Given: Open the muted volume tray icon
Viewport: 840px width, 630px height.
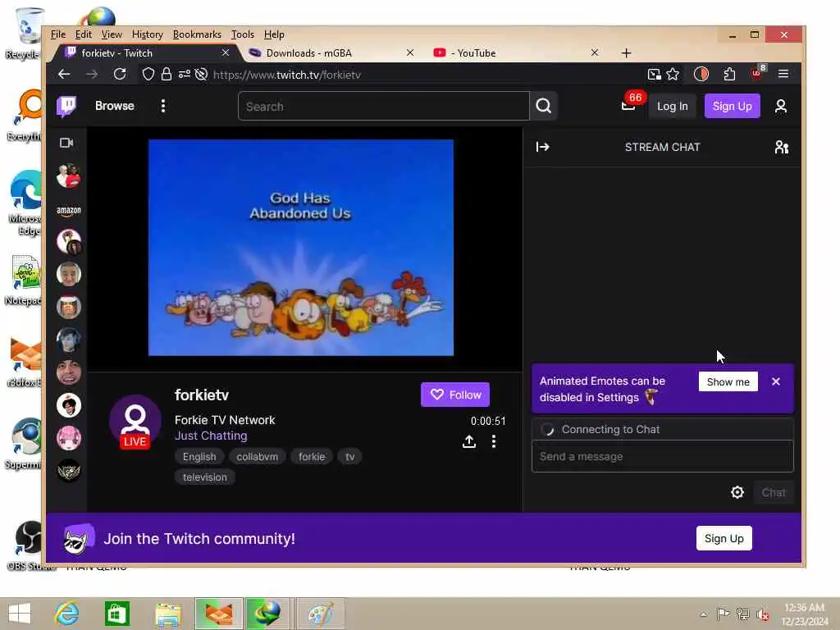Looking at the screenshot, I should (x=763, y=614).
